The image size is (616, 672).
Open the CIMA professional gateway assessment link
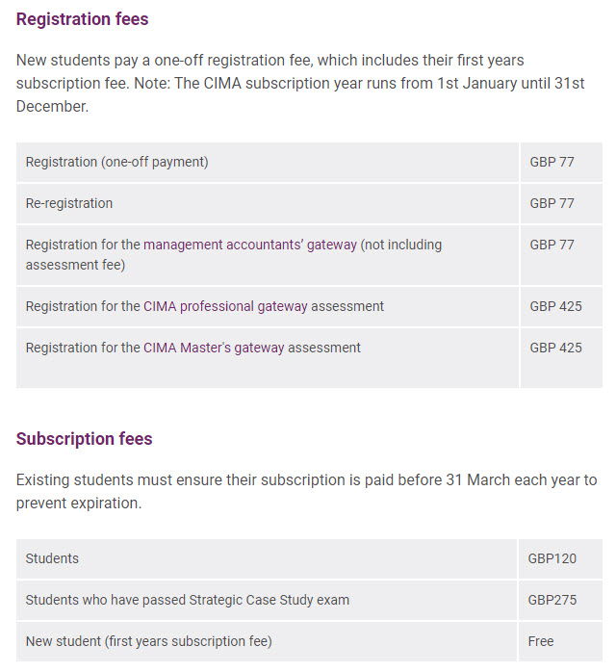(264, 306)
